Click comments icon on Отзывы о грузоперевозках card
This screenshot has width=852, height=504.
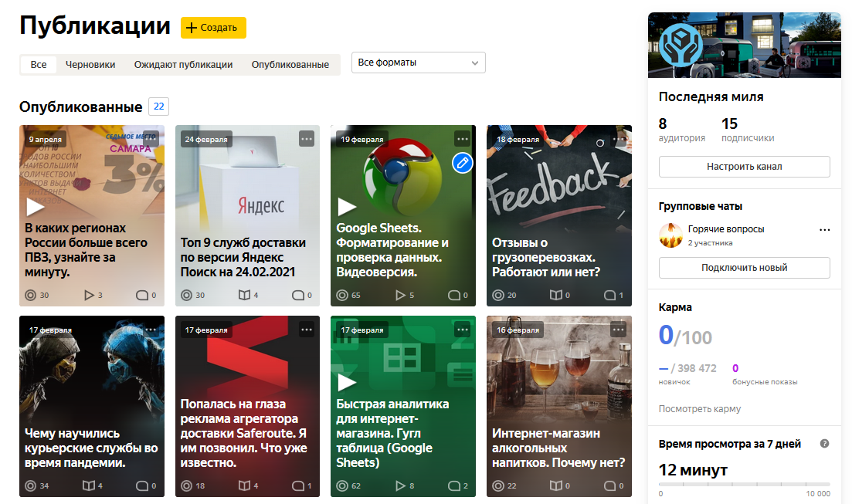tap(609, 295)
